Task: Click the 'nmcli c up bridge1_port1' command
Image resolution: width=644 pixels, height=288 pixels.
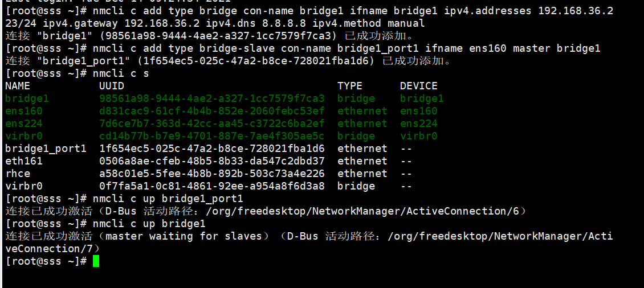Action: coord(168,199)
